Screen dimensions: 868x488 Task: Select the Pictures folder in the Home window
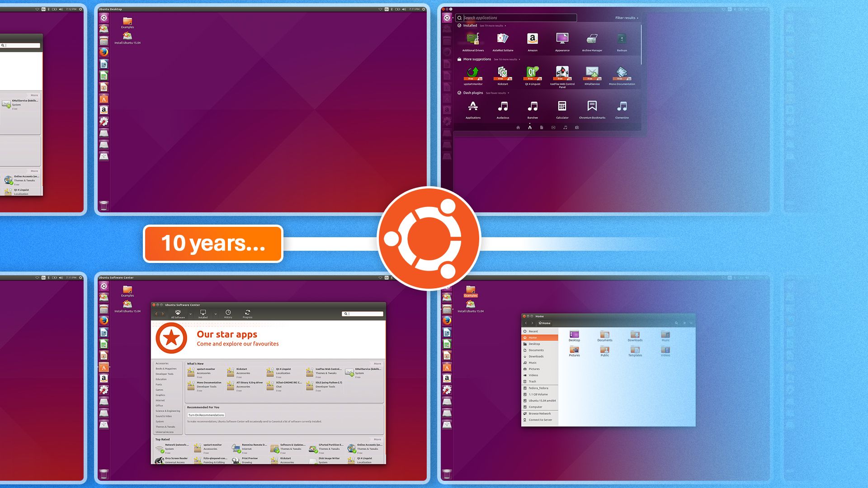575,350
